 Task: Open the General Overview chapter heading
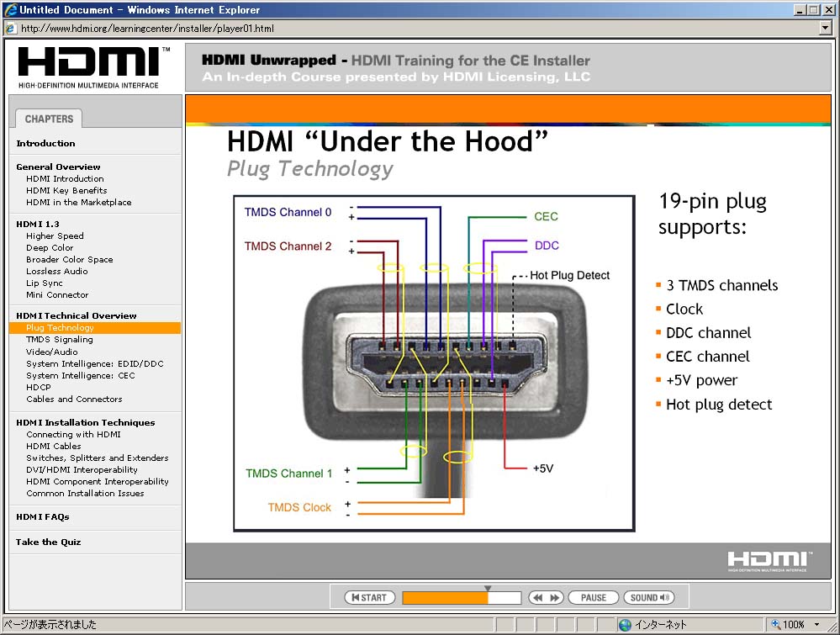pos(58,167)
